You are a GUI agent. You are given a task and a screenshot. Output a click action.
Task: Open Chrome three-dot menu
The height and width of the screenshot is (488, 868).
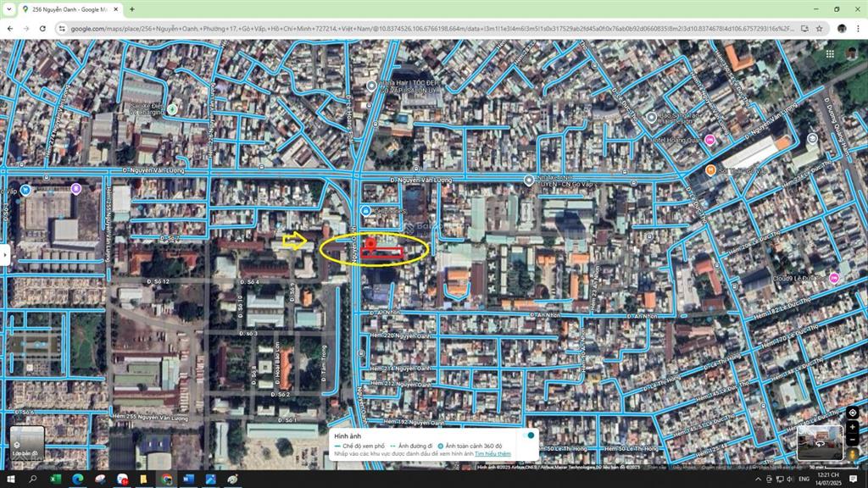pyautogui.click(x=858, y=28)
